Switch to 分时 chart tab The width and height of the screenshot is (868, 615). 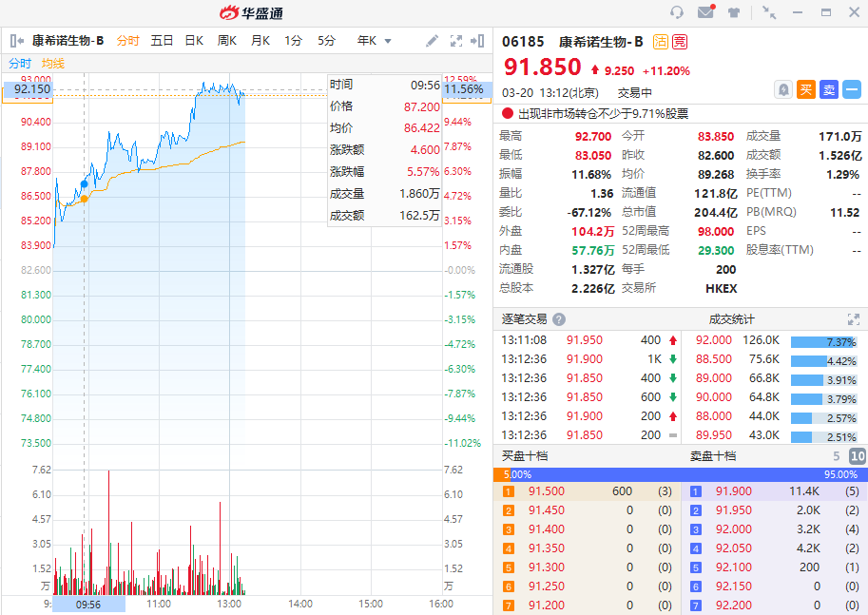click(x=128, y=41)
